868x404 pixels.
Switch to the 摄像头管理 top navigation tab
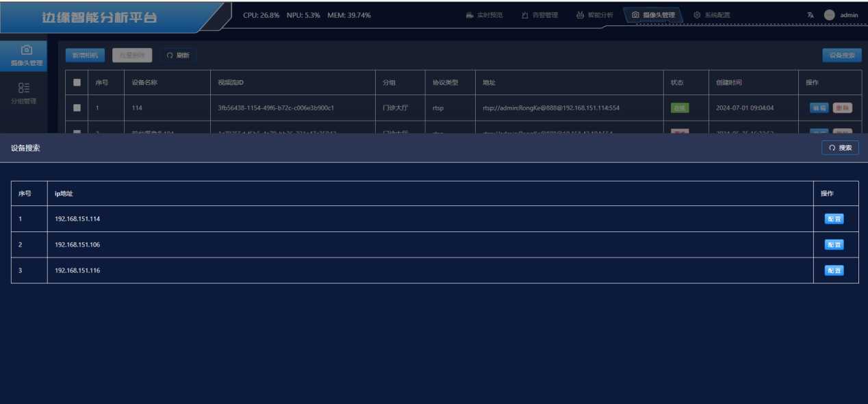coord(653,15)
